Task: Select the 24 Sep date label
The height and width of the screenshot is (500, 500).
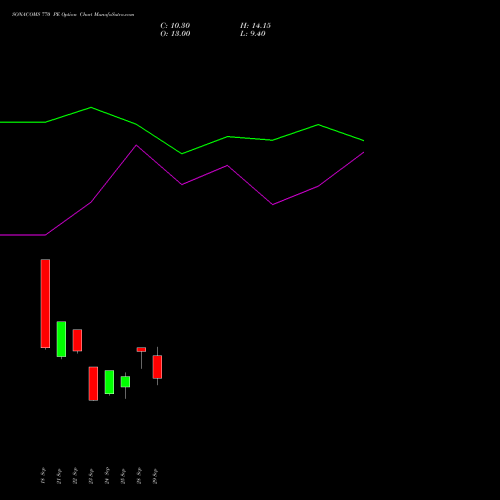Action: click(107, 476)
